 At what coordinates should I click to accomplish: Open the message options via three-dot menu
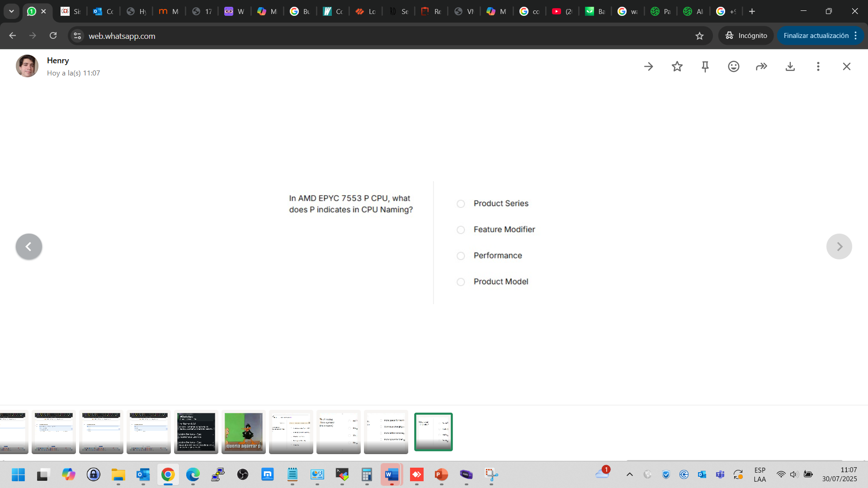(818, 66)
